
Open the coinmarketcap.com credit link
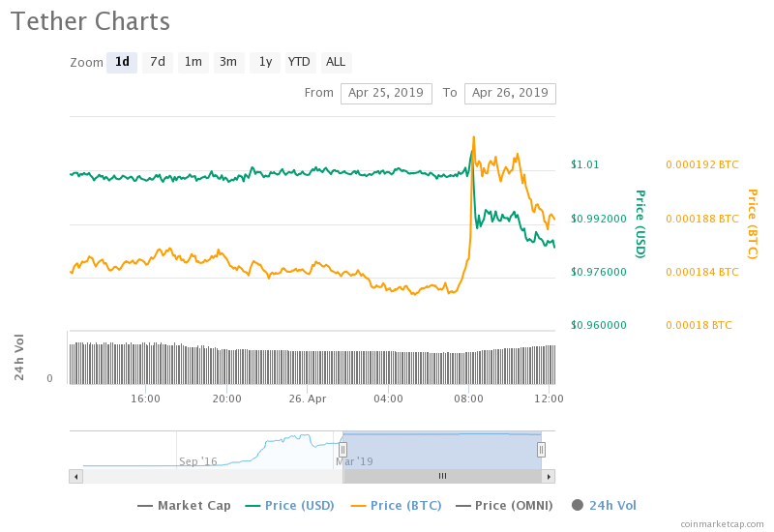click(x=722, y=524)
